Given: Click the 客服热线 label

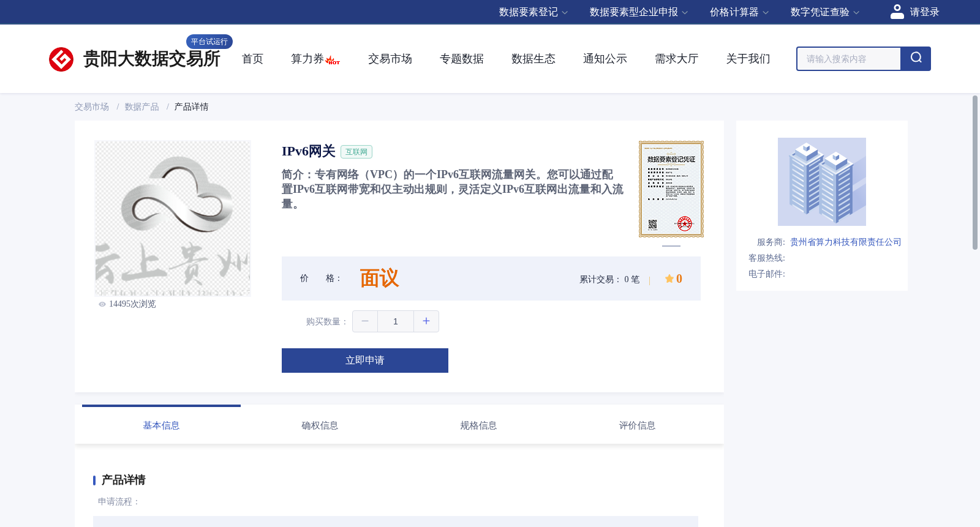Looking at the screenshot, I should point(767,258).
